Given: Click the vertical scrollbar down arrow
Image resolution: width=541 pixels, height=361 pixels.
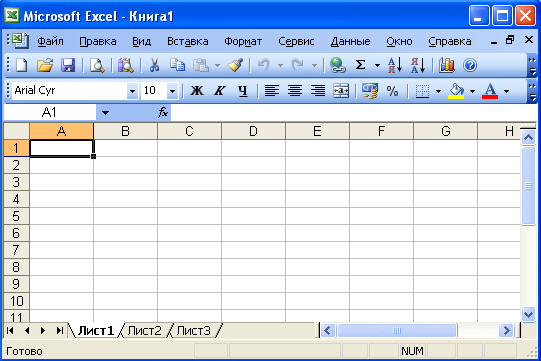Looking at the screenshot, I should 528,314.
